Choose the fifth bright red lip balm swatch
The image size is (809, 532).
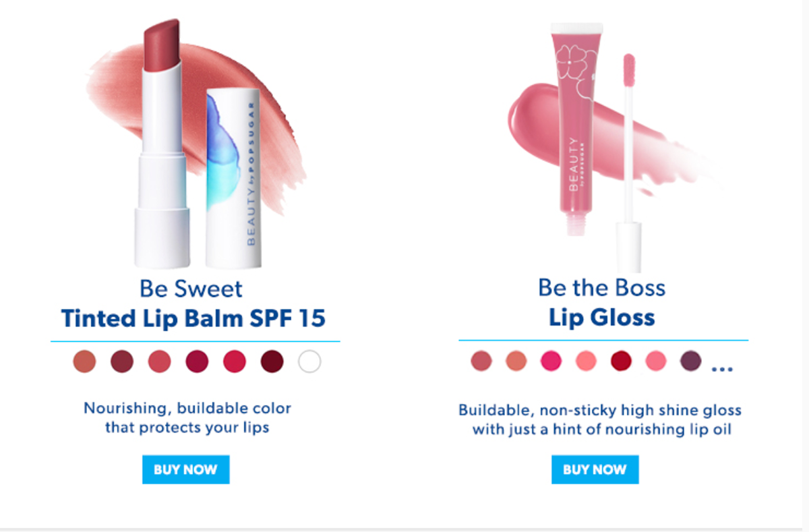(235, 362)
